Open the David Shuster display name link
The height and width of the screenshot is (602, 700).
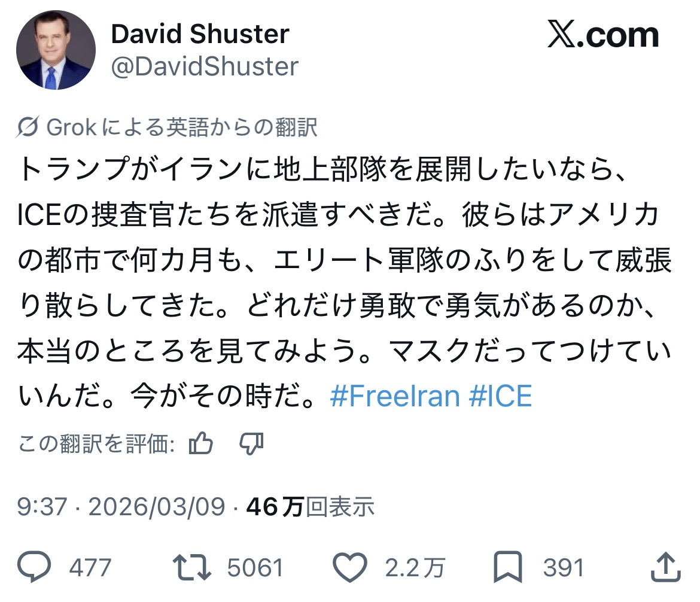click(200, 34)
